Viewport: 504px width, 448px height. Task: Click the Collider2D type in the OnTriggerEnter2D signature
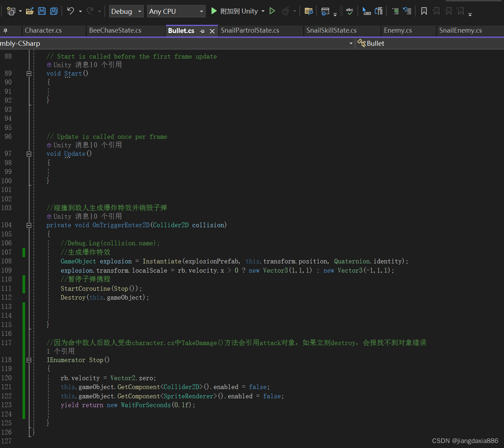(170, 225)
